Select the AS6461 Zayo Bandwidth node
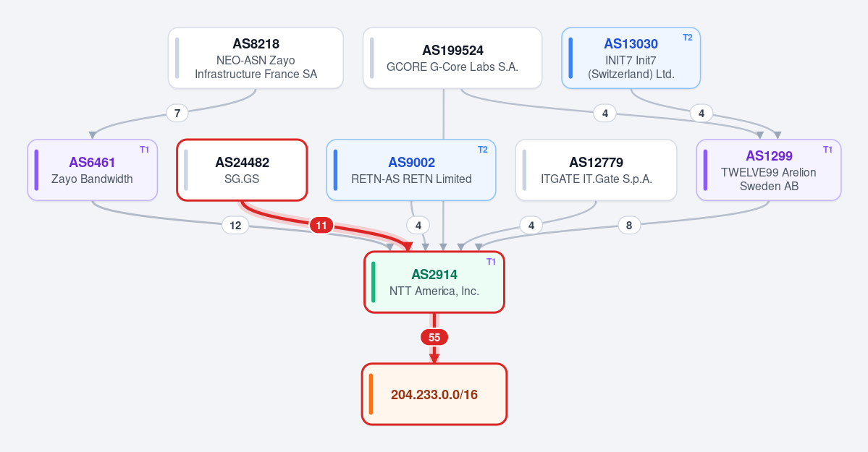Viewport: 868px width, 452px height. point(93,170)
